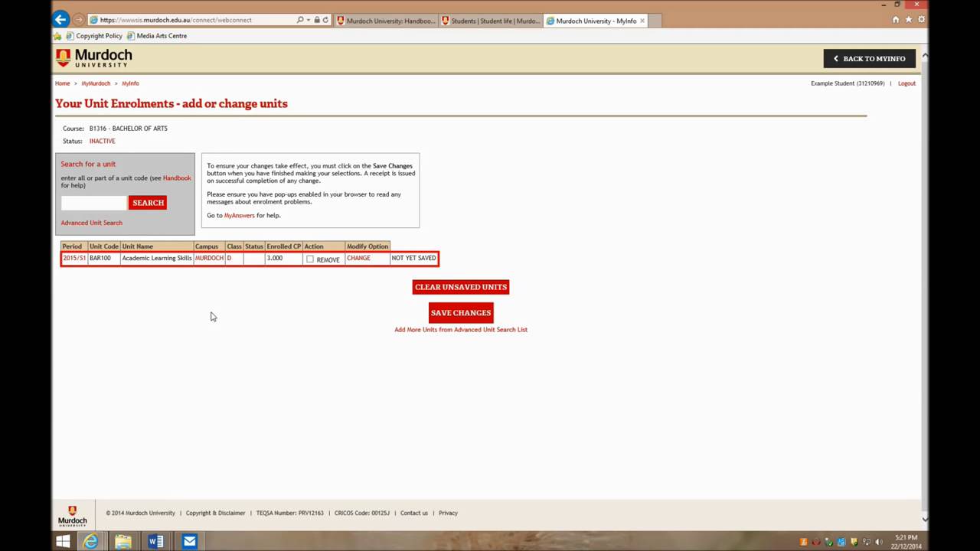
Task: Select the Murdoch University - MyInfo tab
Action: [596, 21]
